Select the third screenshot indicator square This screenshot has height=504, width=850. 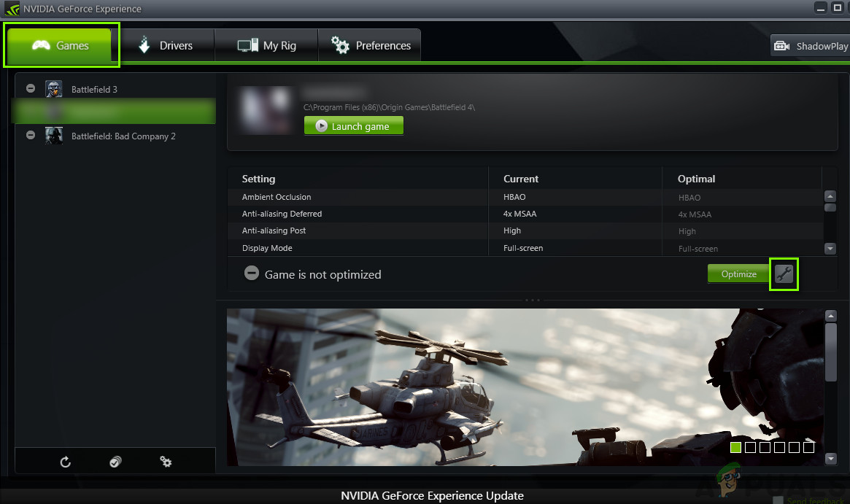point(765,447)
